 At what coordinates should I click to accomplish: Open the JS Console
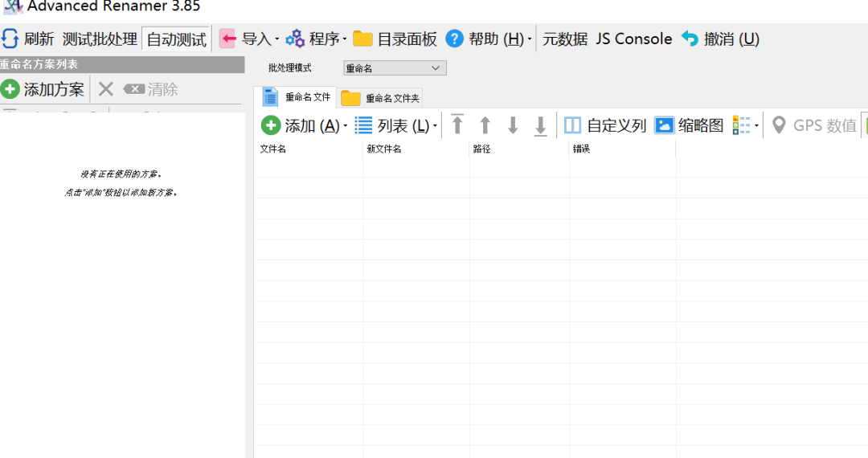634,39
